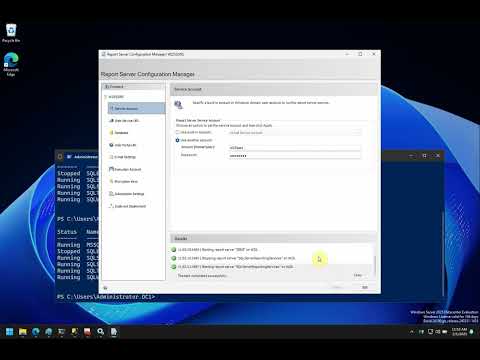This screenshot has height=360, width=480.
Task: Open the Web Service URL page
Action: point(126,121)
